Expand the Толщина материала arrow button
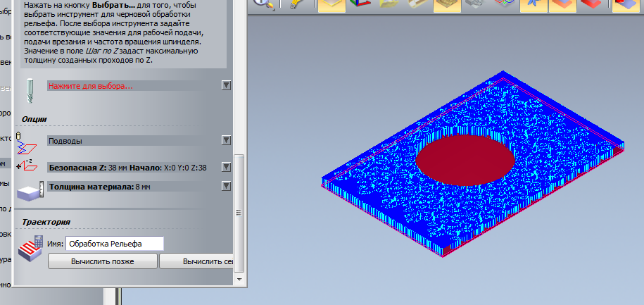 [227, 186]
